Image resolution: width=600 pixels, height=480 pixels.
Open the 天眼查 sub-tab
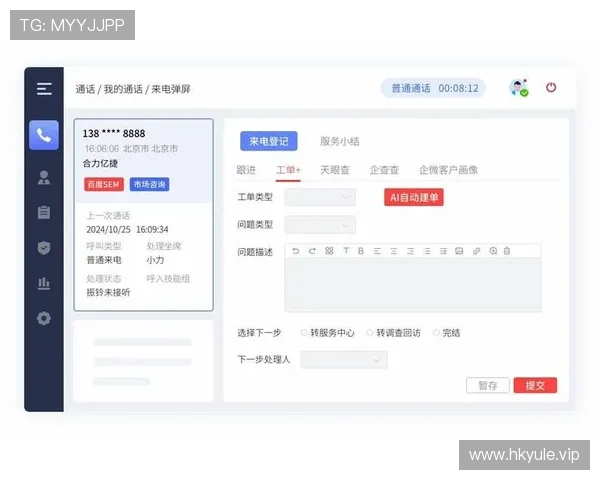point(335,170)
